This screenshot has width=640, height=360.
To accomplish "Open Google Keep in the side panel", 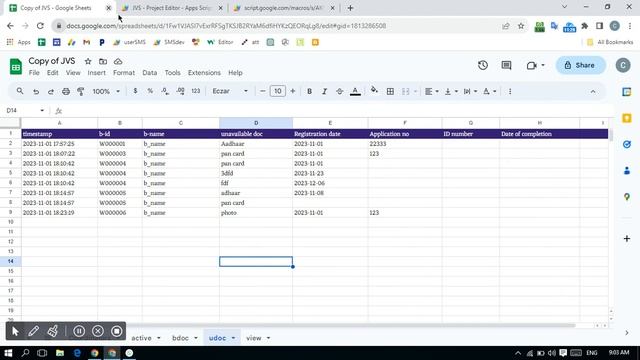I will tap(627, 118).
